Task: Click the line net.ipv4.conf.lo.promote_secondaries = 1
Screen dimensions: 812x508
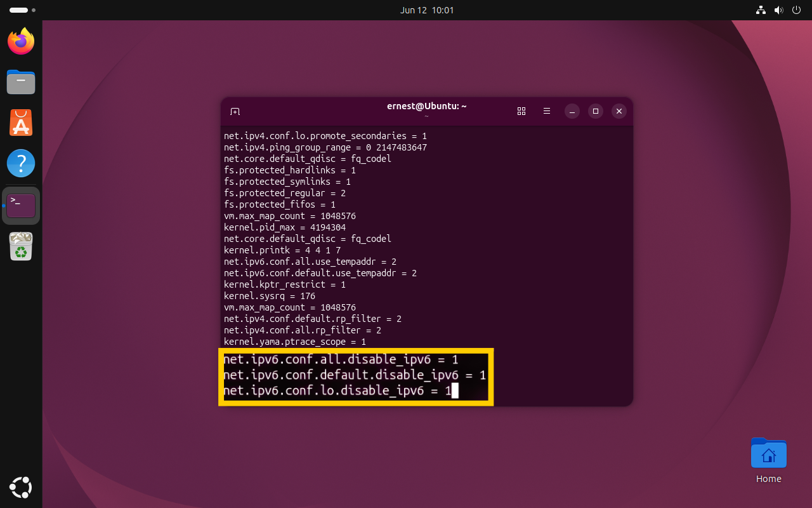Action: pos(325,136)
